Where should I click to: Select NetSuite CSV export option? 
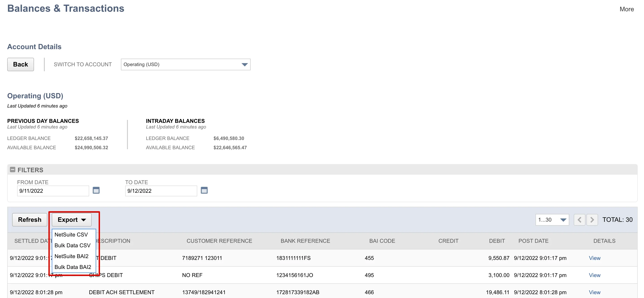(71, 235)
